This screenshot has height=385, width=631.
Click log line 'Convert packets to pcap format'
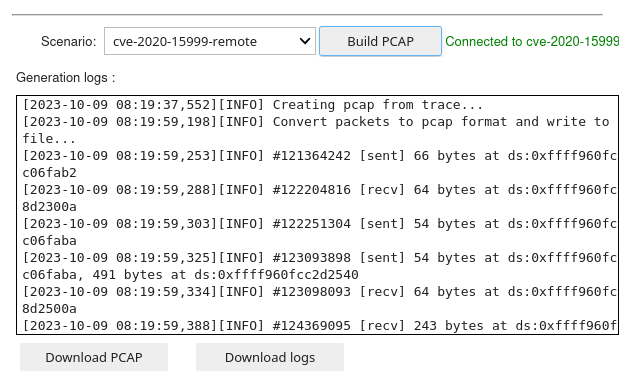pos(316,130)
